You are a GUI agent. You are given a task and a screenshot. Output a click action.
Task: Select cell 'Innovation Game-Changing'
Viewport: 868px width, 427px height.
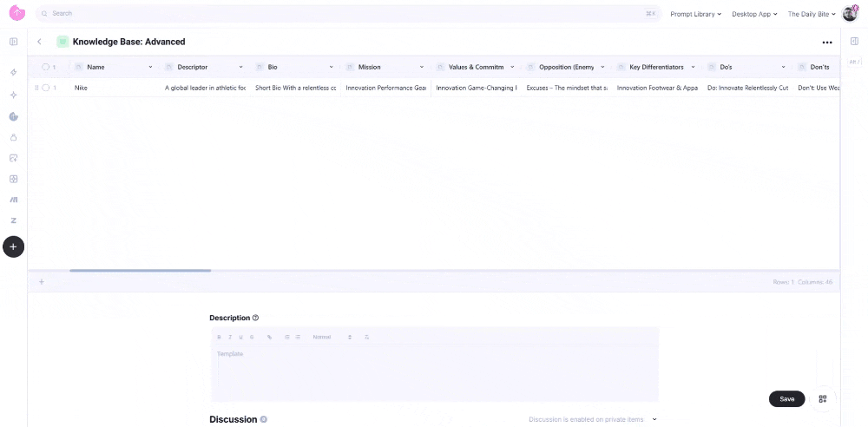pos(476,88)
